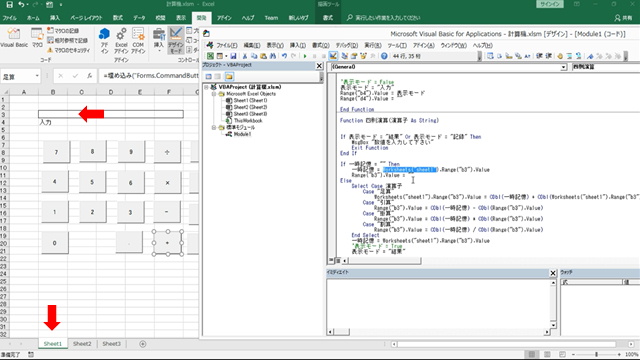Image resolution: width=640 pixels, height=360 pixels.
Task: Click the Tell Me search field
Action: click(x=383, y=18)
